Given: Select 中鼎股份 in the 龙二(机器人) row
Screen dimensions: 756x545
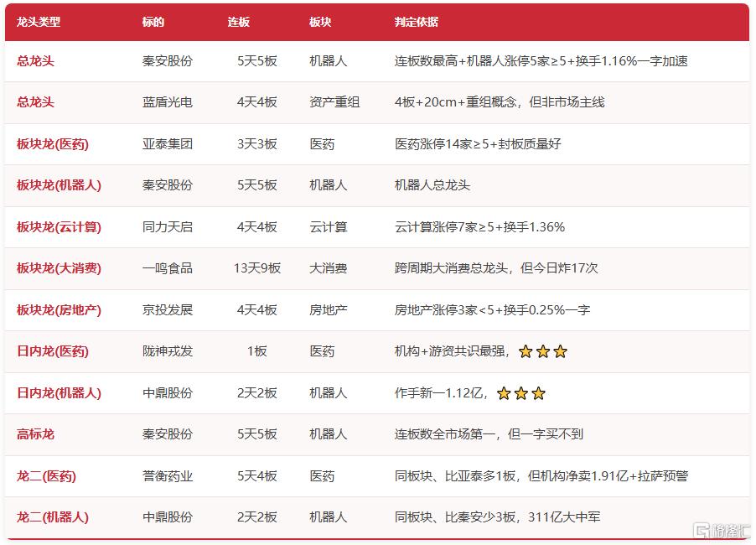Looking at the screenshot, I should coord(168,517).
